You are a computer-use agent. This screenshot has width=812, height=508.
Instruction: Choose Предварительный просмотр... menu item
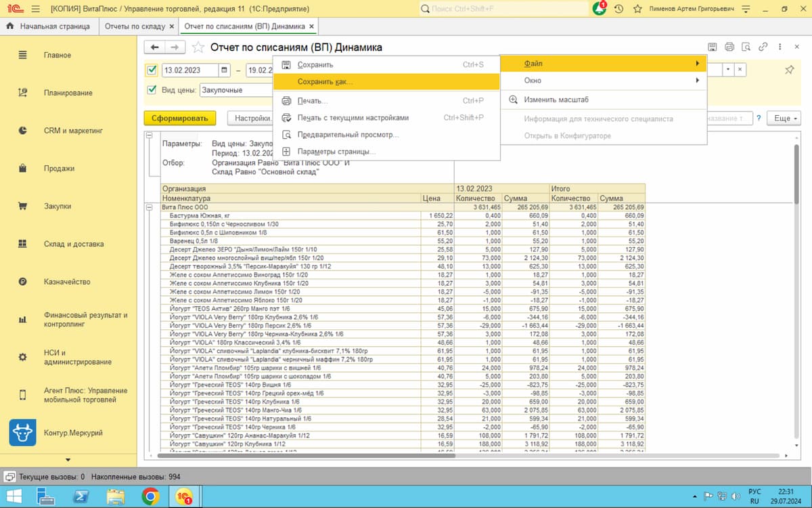pos(348,134)
